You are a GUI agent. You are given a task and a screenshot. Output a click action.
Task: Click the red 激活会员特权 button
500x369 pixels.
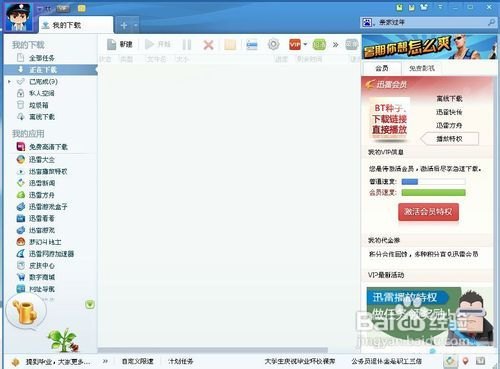pos(428,212)
